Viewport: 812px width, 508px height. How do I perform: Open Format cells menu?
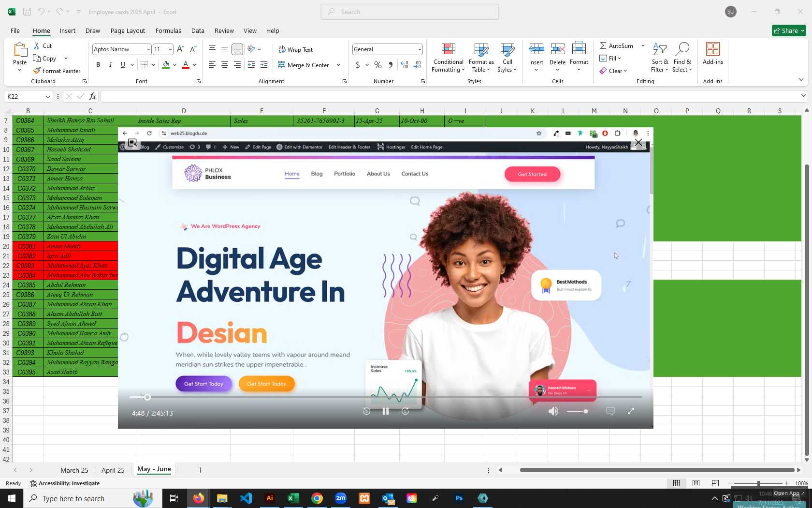tap(579, 58)
